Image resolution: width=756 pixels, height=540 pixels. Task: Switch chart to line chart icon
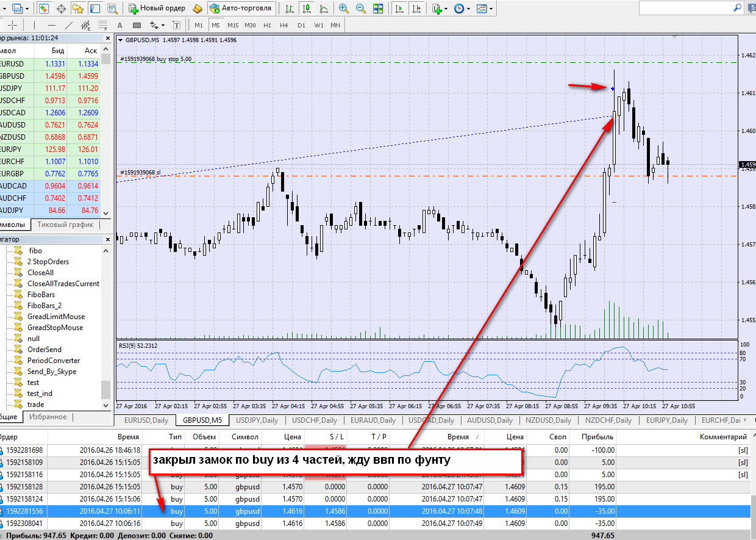pos(323,9)
